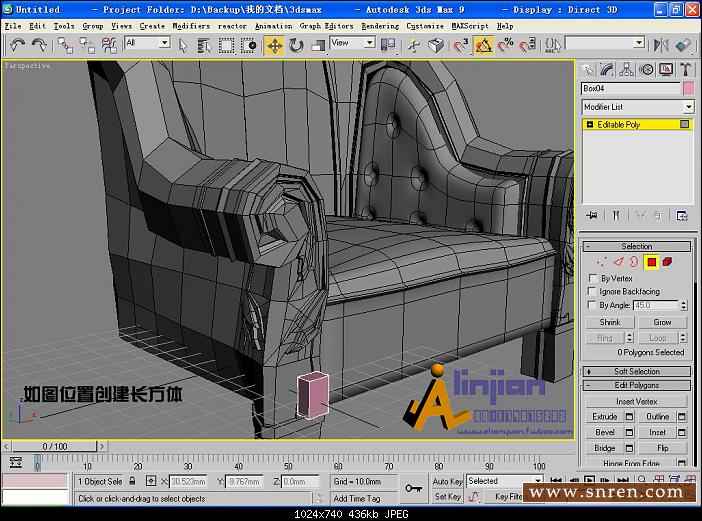Switch to the Create command panel tab
The image size is (702, 521).
click(x=587, y=70)
